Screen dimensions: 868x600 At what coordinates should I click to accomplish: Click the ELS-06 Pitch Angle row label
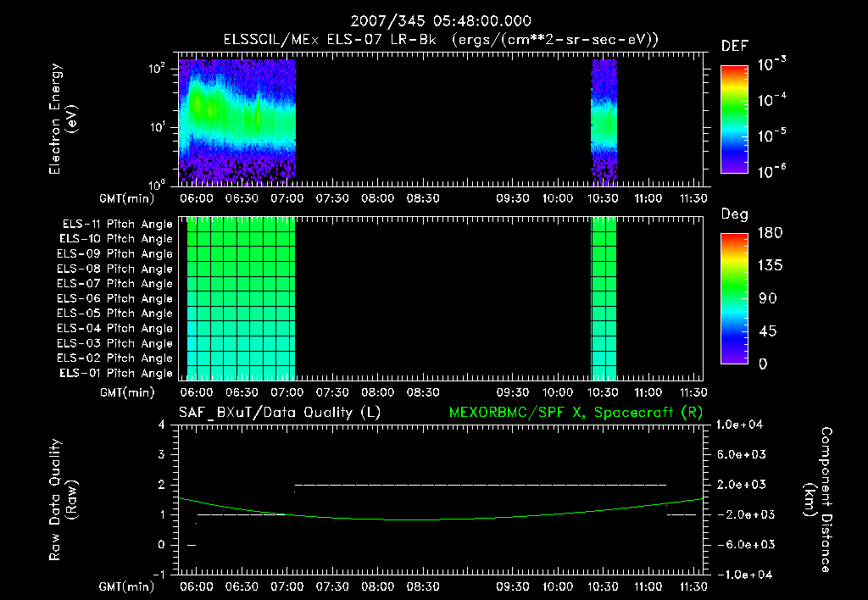[x=114, y=299]
